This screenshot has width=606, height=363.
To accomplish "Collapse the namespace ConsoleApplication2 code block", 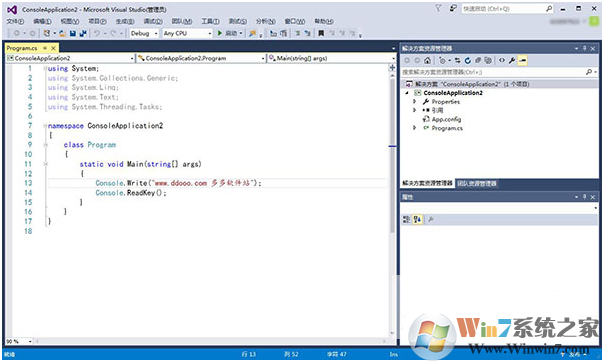I will pyautogui.click(x=45, y=126).
